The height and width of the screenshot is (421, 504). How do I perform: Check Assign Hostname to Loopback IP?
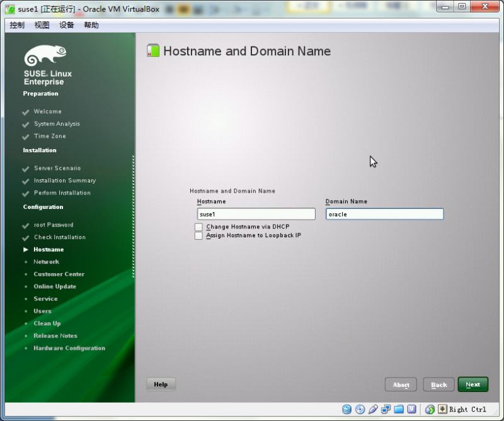(198, 235)
